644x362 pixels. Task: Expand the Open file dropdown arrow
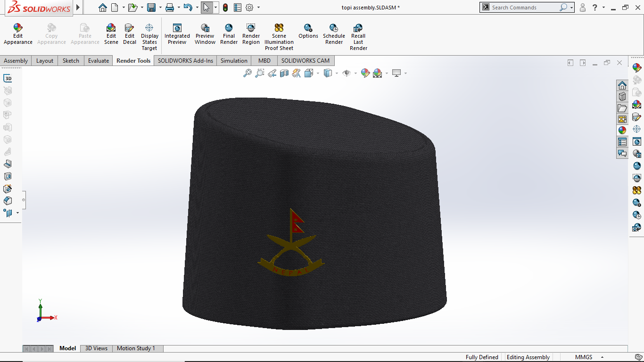pyautogui.click(x=142, y=8)
